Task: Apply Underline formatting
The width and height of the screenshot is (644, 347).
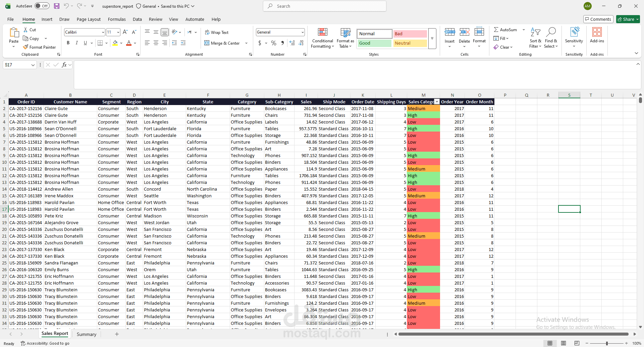Action: coord(85,43)
